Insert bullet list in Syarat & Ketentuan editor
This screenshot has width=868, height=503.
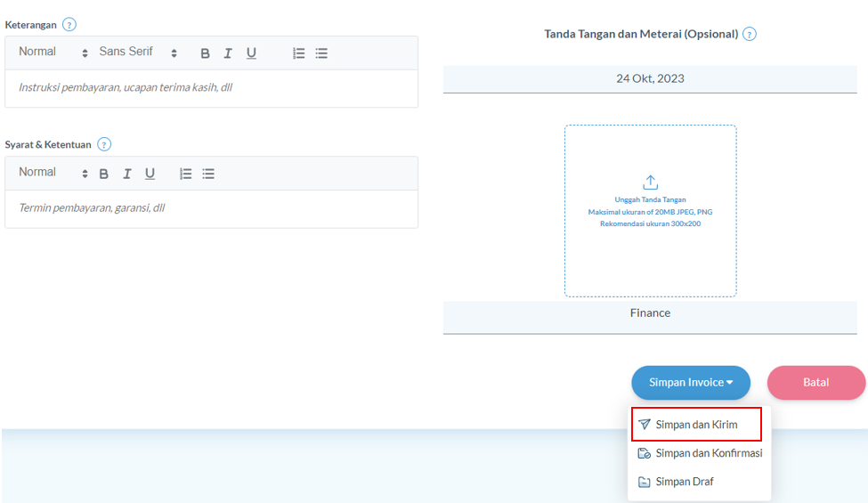point(208,174)
